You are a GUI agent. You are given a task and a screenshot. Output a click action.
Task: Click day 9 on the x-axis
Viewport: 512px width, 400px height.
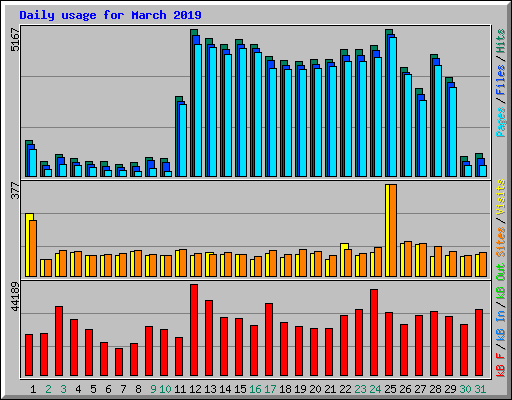click(153, 389)
